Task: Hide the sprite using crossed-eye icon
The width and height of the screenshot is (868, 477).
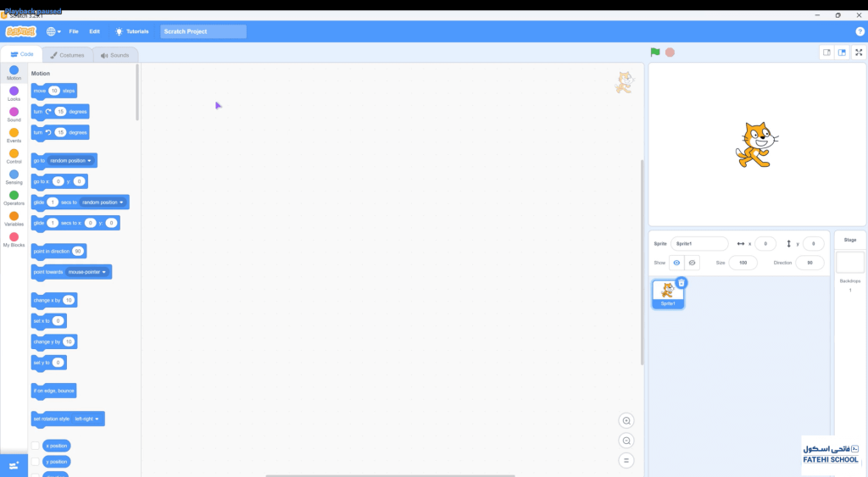Action: (692, 263)
